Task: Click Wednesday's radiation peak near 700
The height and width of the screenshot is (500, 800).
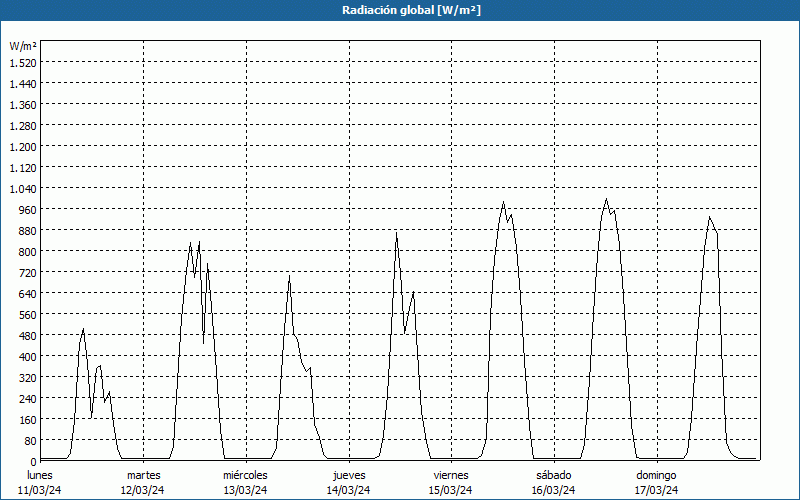Action: click(x=289, y=276)
